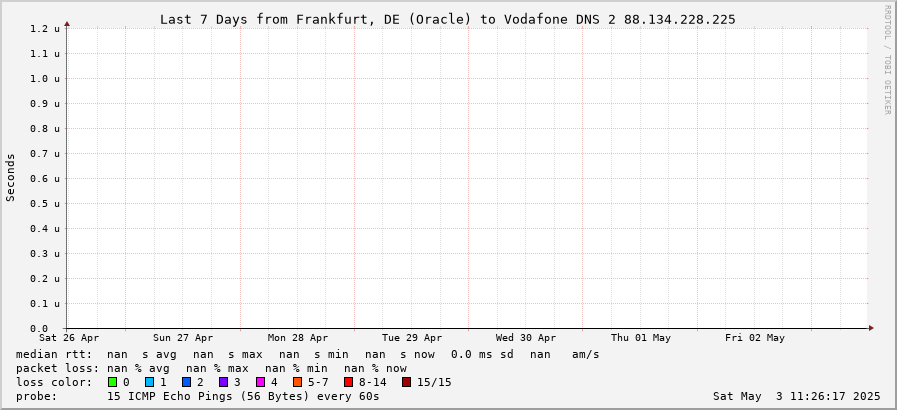Click the Fri 02 May date label
Screen dimensions: 897x410
coord(755,338)
